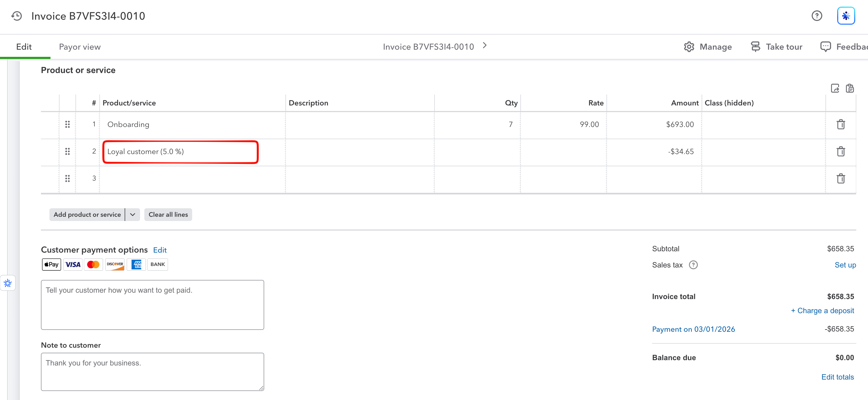Open invoice history clock icon
868x400 pixels.
tap(16, 16)
